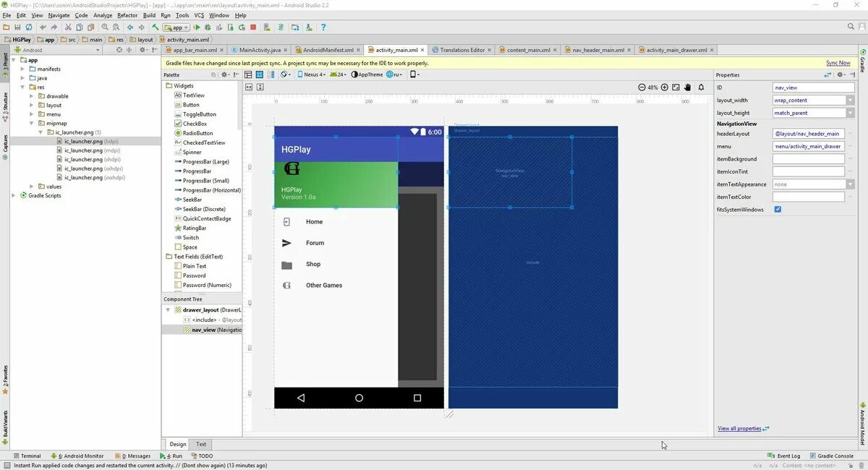
Task: Show Design and Blueprint side by side
Action: click(x=269, y=74)
